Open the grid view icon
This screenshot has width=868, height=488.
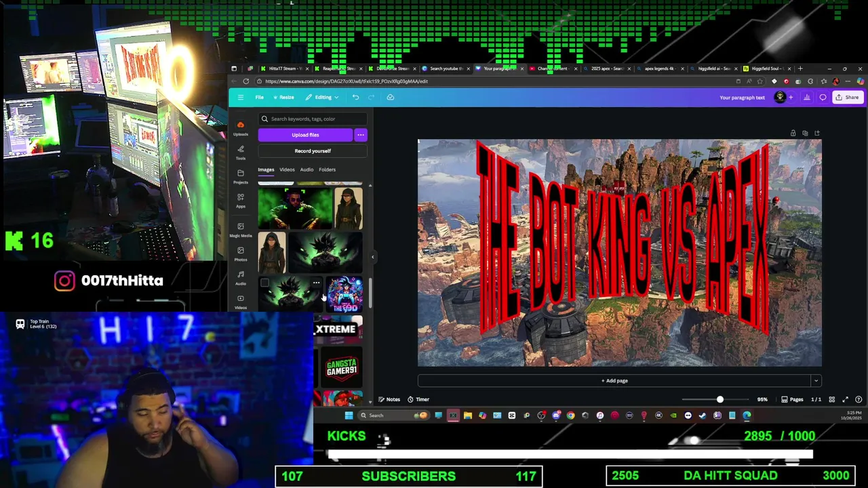(x=832, y=400)
